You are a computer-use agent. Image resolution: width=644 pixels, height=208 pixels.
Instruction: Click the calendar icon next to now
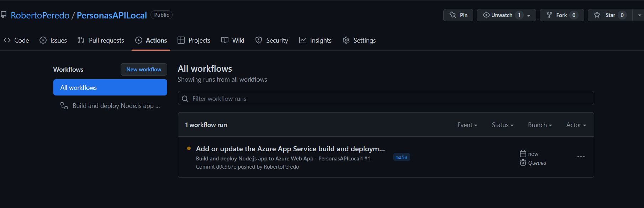523,154
